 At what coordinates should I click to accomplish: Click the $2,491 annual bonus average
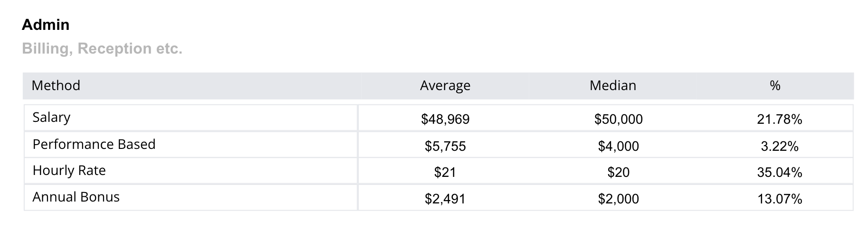tap(445, 199)
